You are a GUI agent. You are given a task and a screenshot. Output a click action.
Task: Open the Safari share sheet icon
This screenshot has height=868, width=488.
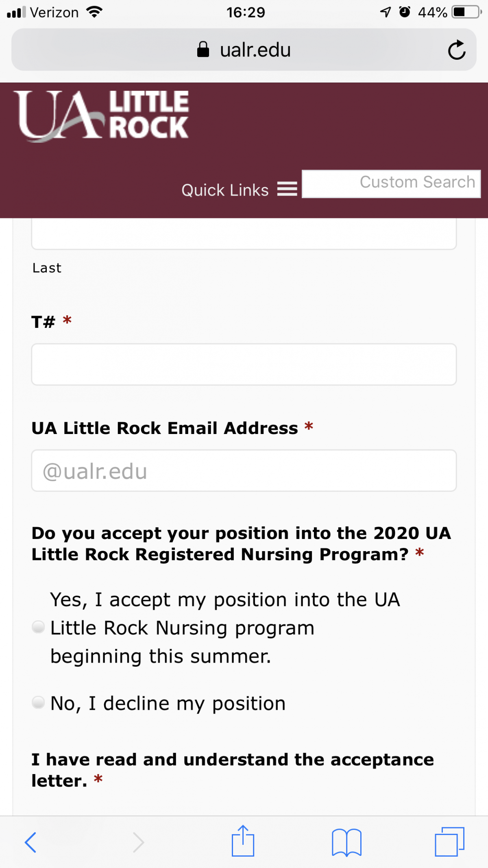coord(243,841)
